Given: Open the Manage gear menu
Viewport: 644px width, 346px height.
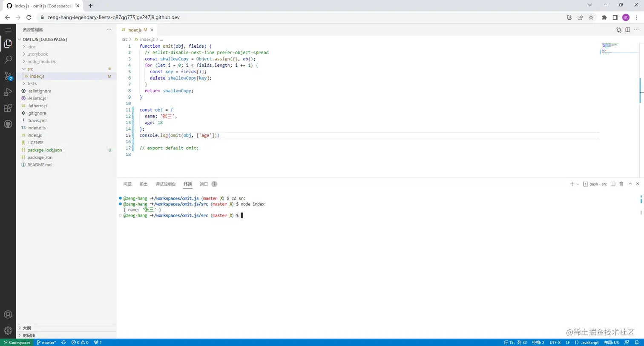Looking at the screenshot, I should click(8, 330).
